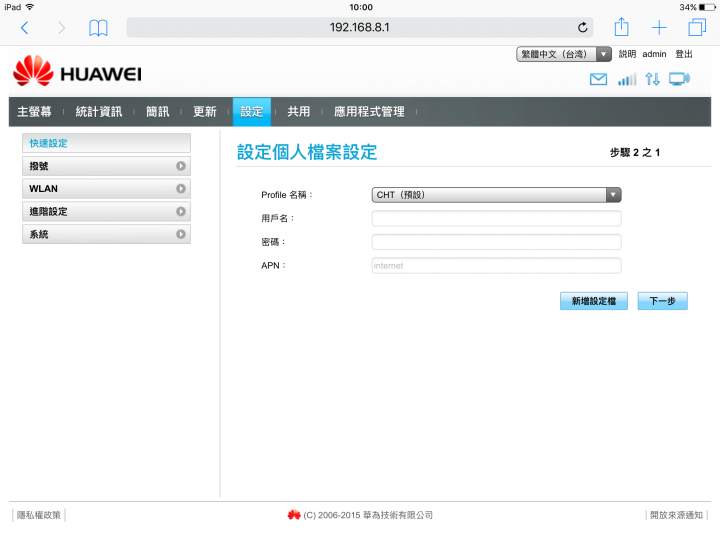
Task: Tap the battery indicator icon
Action: [708, 7]
